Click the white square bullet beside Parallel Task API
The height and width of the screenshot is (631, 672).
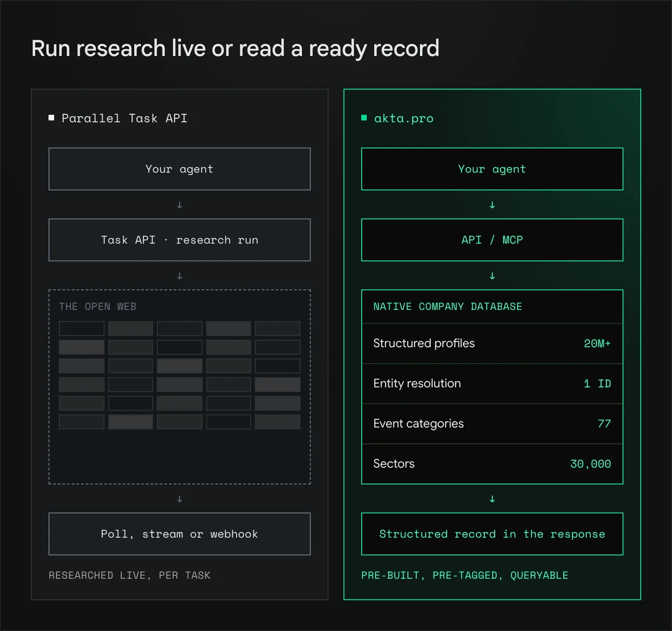coord(51,118)
